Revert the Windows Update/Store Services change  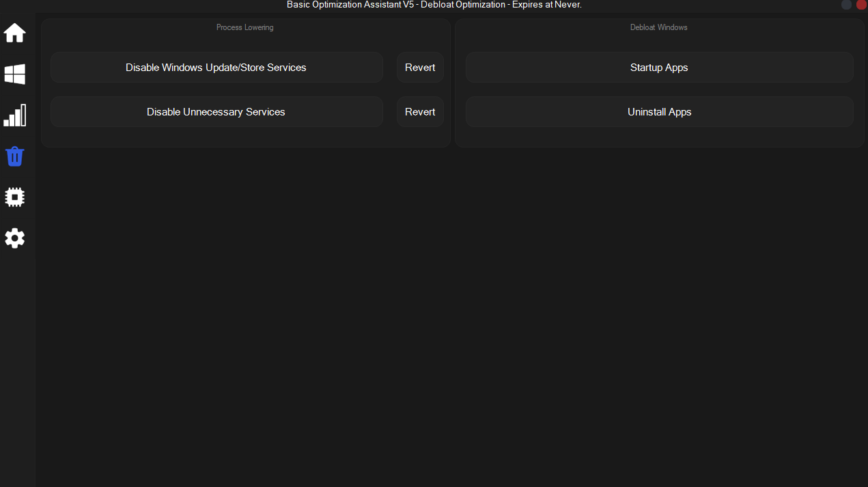420,68
